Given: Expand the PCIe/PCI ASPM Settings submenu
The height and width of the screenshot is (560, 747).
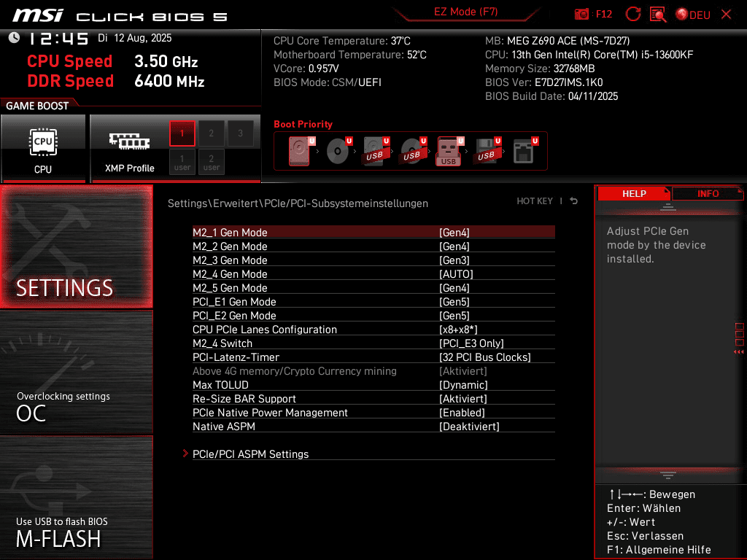Looking at the screenshot, I should tap(373, 454).
